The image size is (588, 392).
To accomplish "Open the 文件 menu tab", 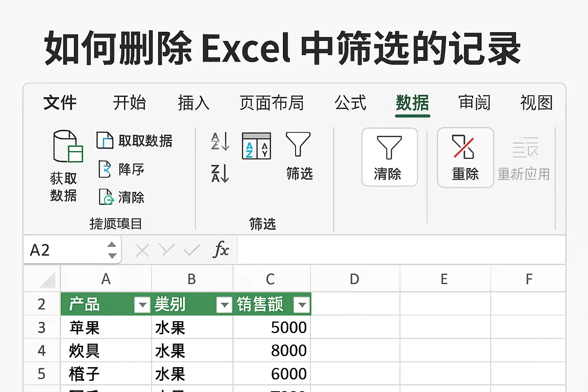I will coord(60,103).
